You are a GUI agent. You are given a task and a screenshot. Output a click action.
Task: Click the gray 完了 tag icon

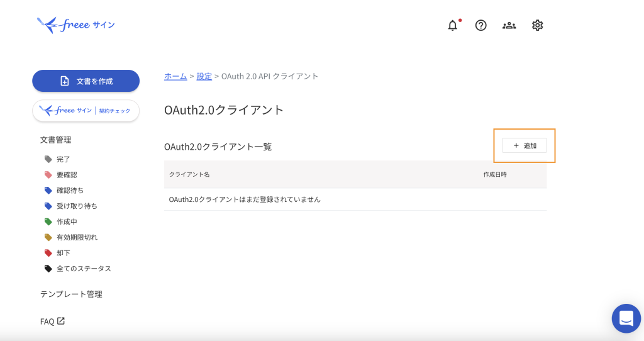click(48, 159)
